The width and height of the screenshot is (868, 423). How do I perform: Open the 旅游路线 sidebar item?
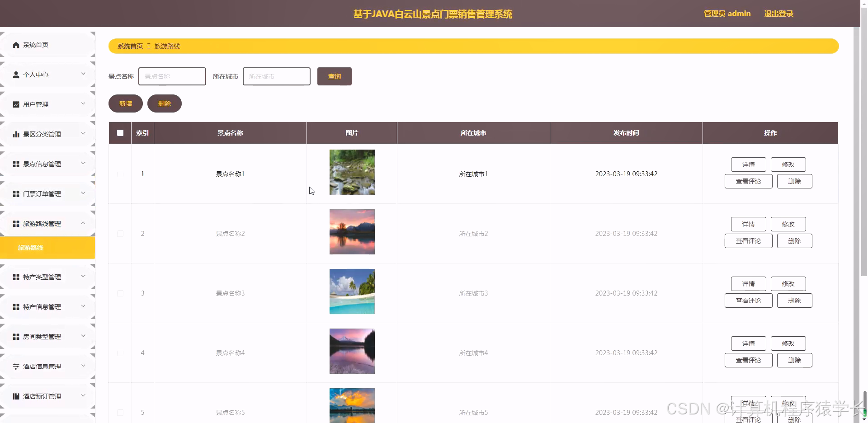[x=30, y=248]
